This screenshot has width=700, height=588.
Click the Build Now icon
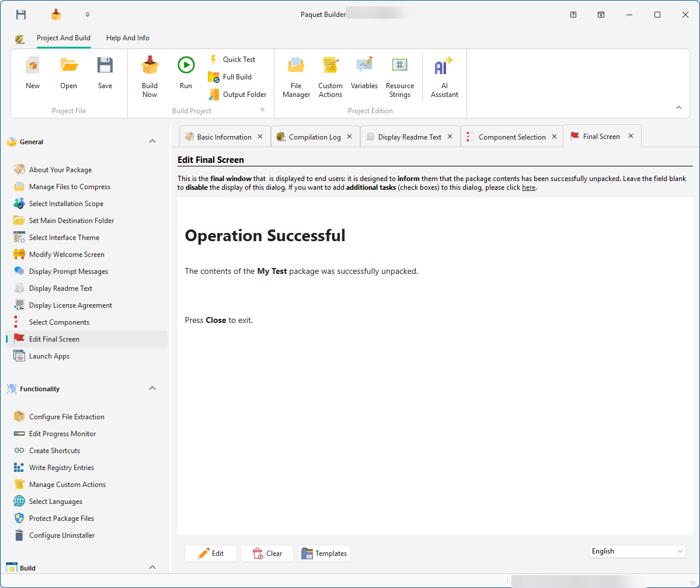pos(150,66)
